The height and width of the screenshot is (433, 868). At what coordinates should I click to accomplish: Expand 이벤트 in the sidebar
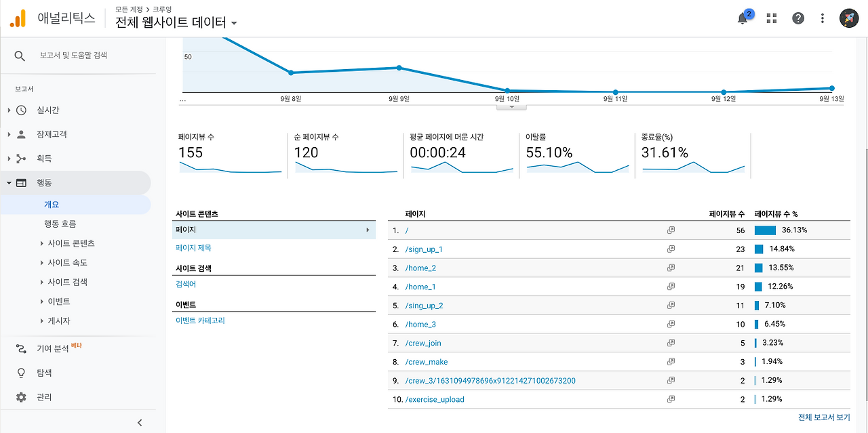tap(42, 302)
